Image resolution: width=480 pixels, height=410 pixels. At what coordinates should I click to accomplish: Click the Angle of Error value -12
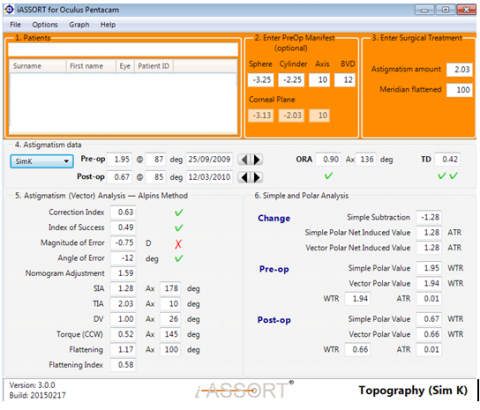[123, 258]
